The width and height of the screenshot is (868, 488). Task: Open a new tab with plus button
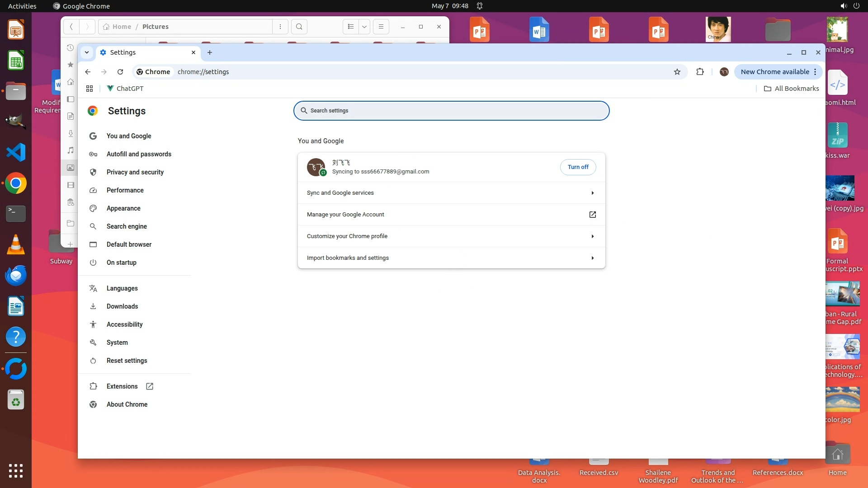click(210, 52)
